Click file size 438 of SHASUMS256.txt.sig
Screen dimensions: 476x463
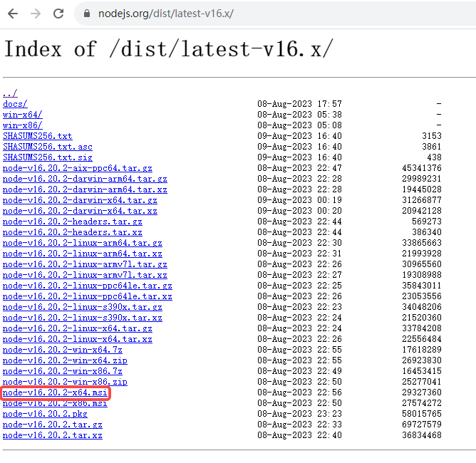click(434, 157)
